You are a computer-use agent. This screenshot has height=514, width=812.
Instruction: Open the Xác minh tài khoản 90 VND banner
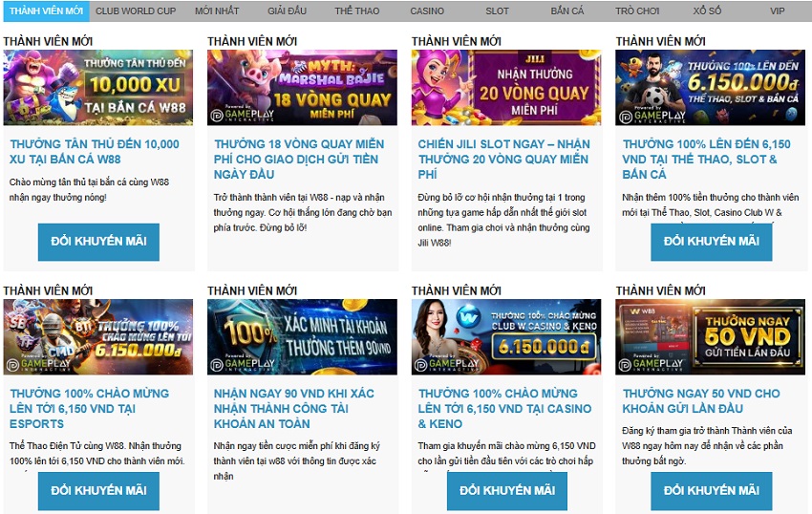point(303,337)
